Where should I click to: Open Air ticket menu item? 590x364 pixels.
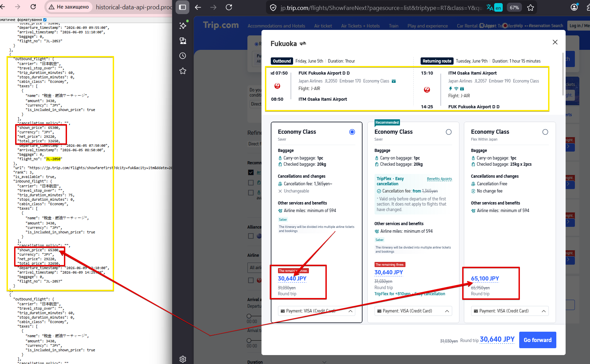coord(323,26)
